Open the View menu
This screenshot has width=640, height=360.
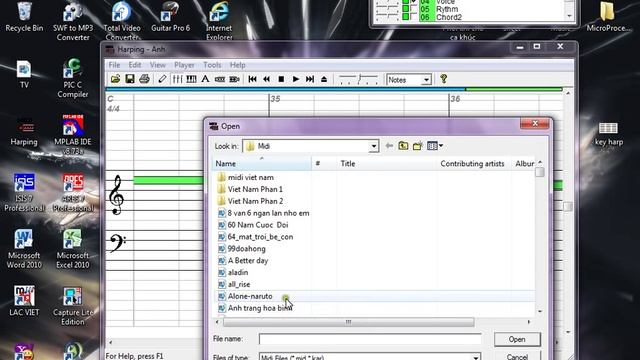point(158,65)
